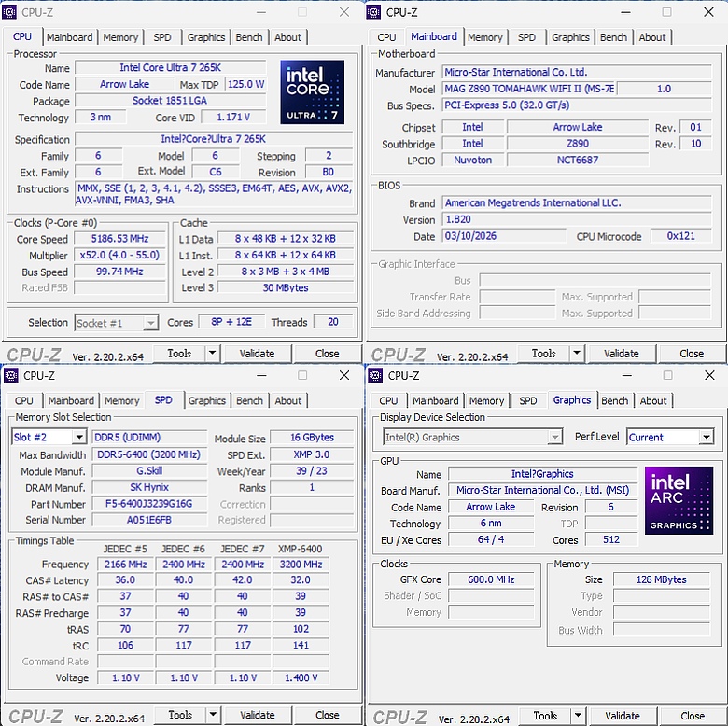Click the Intel Core Ultra 7 logo
This screenshot has height=726, width=728.
pyautogui.click(x=313, y=91)
